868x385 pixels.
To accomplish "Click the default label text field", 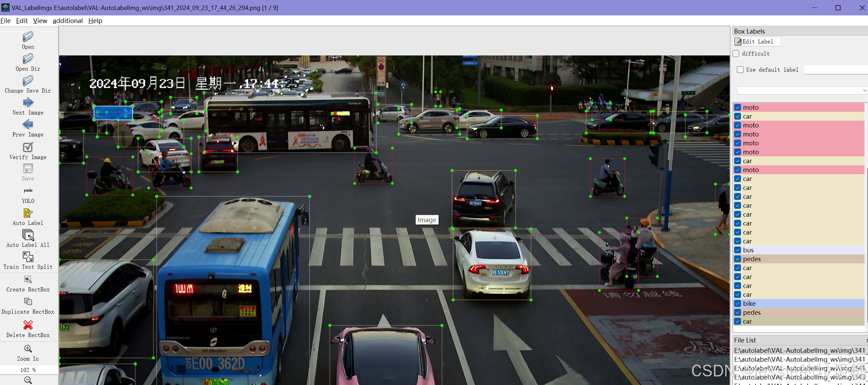I will coord(835,70).
